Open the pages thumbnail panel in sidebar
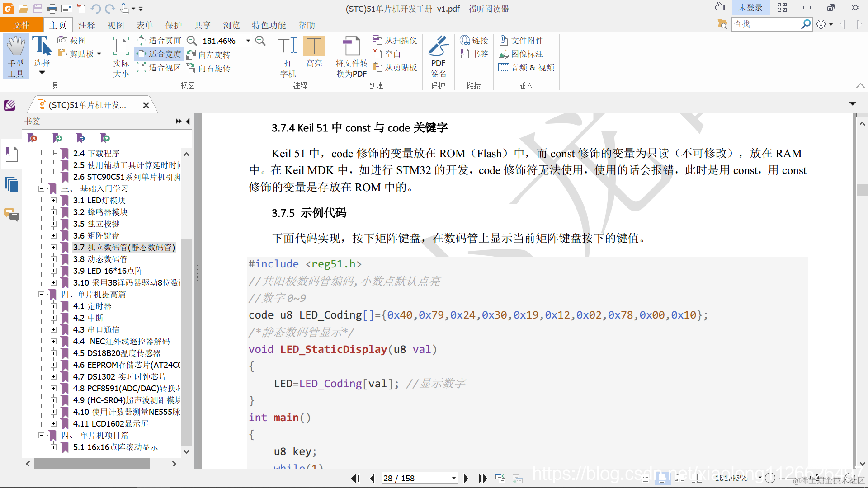Viewport: 868px width, 488px height. [12, 184]
